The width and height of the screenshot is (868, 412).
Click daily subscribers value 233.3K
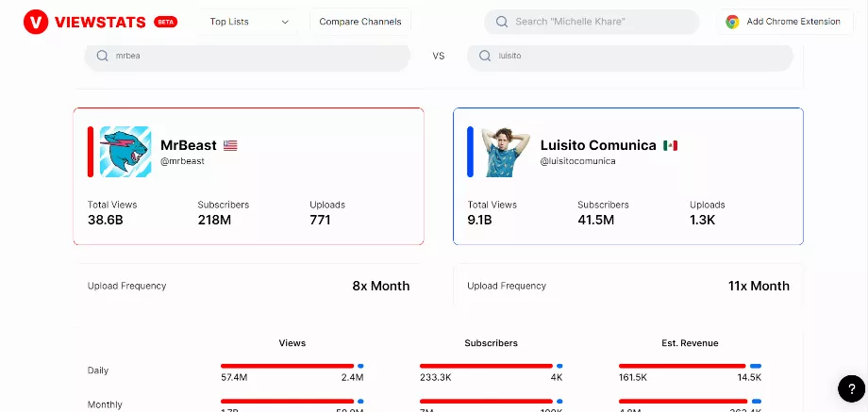(435, 378)
